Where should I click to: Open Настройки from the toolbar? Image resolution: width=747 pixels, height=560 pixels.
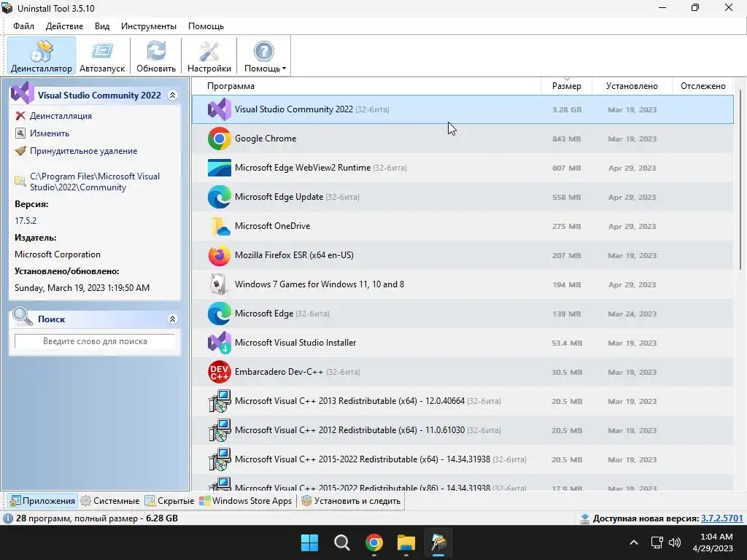click(x=209, y=55)
